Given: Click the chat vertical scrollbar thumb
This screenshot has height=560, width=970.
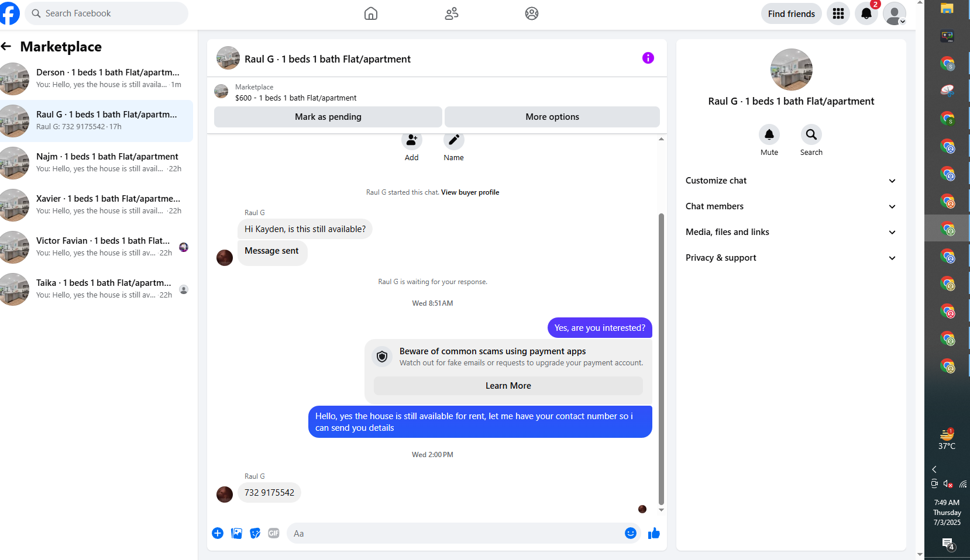Looking at the screenshot, I should click(661, 358).
